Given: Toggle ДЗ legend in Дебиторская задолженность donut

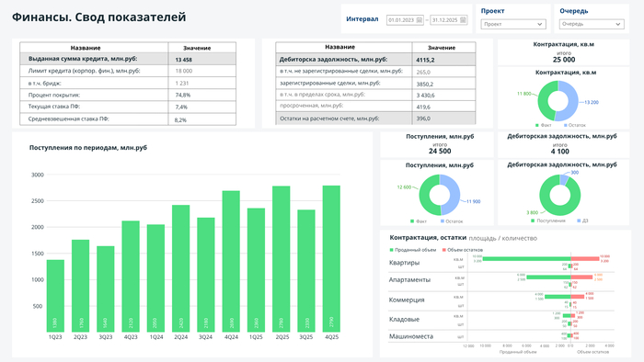Looking at the screenshot, I should [x=582, y=221].
